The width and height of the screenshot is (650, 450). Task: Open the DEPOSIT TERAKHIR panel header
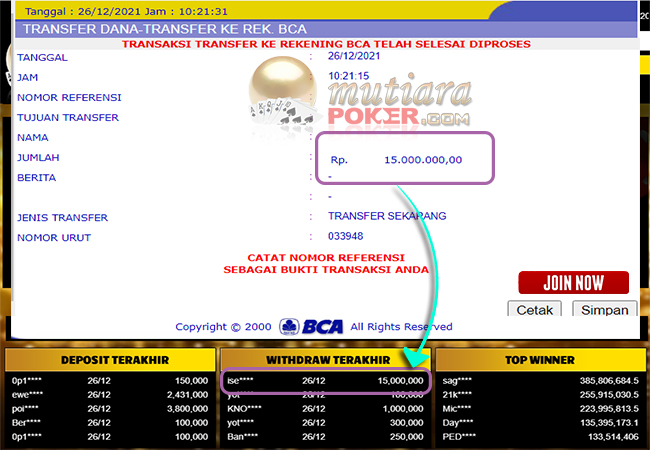click(110, 360)
